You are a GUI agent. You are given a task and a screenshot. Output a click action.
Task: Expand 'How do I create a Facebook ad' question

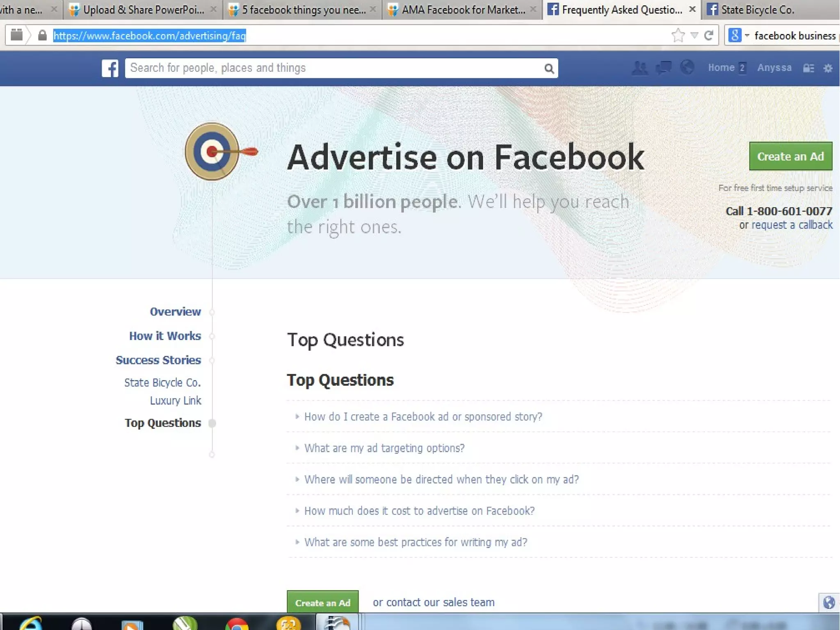tap(423, 417)
